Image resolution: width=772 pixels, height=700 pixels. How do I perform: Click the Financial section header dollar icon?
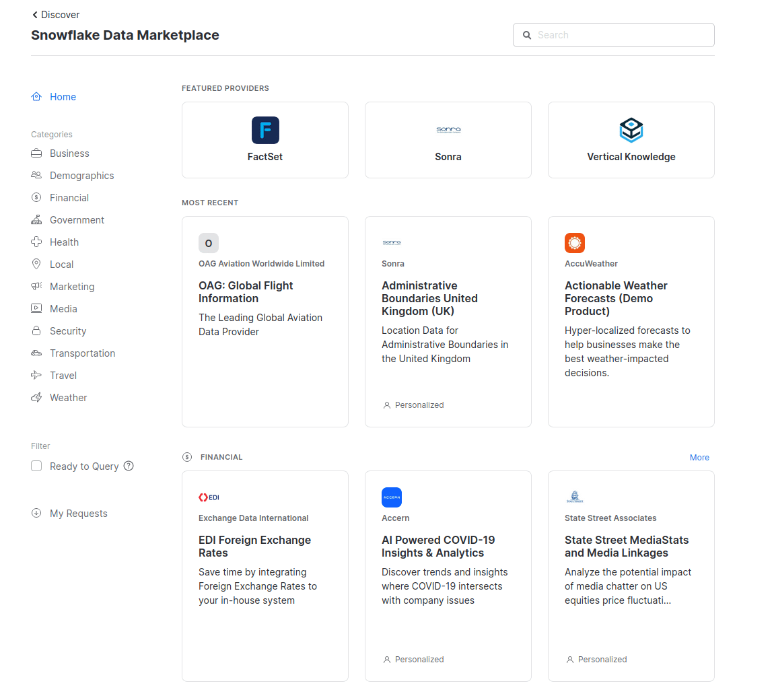[x=187, y=457]
